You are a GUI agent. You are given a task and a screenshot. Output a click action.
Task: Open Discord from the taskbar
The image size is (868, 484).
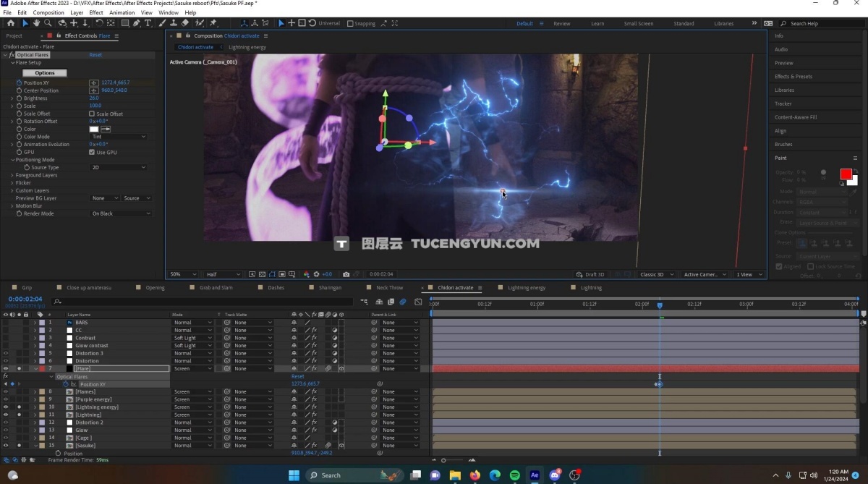pos(555,475)
